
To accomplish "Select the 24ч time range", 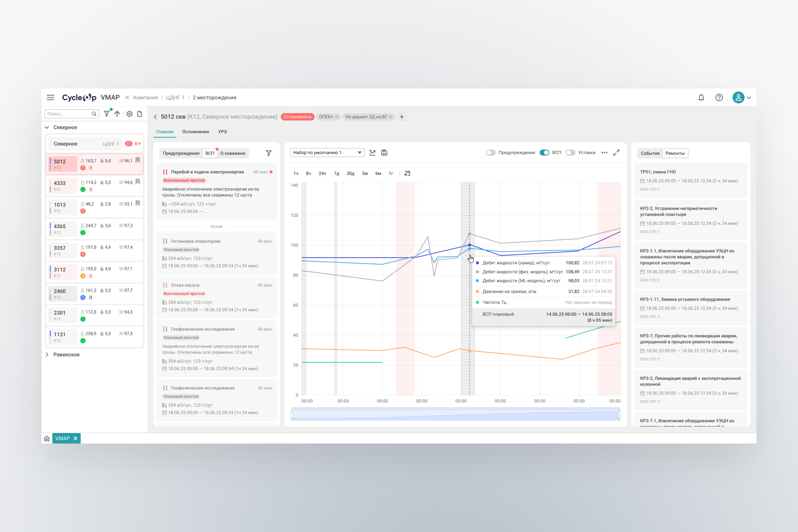I will point(322,173).
